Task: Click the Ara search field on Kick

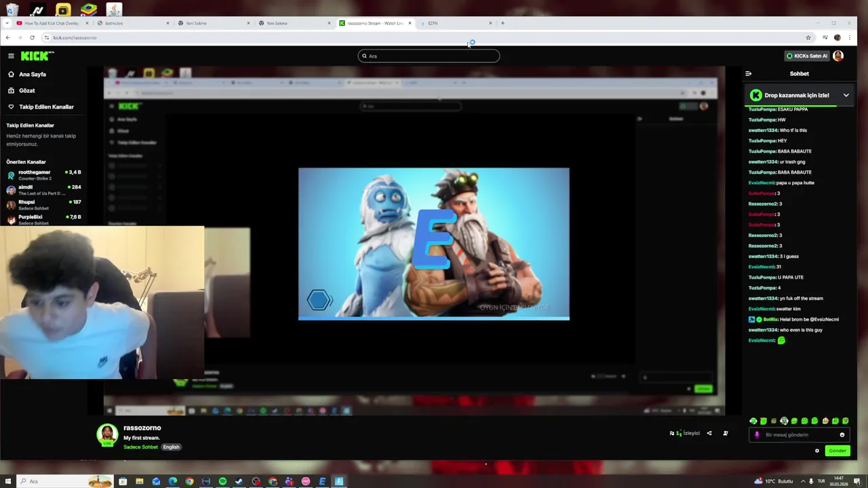Action: [429, 56]
